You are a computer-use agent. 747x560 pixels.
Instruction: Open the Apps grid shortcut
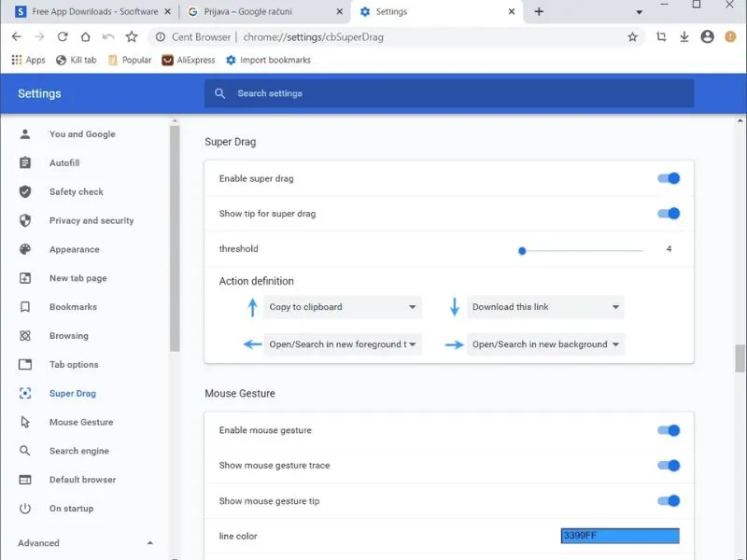pos(28,60)
